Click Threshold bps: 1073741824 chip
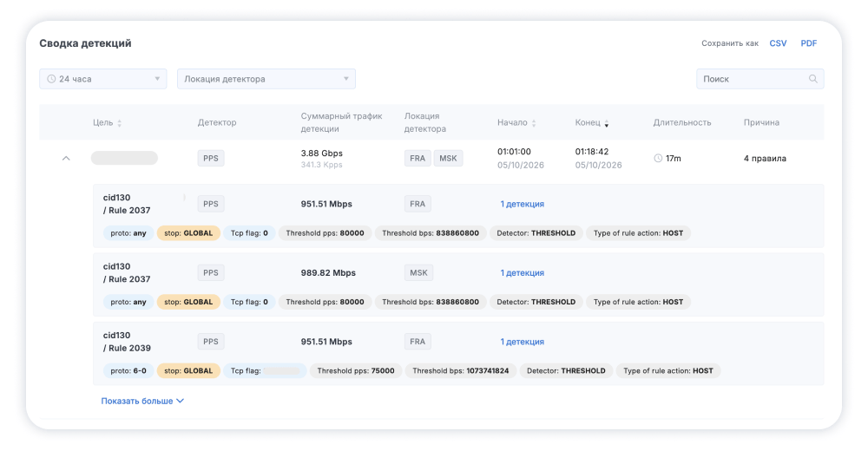 [461, 370]
